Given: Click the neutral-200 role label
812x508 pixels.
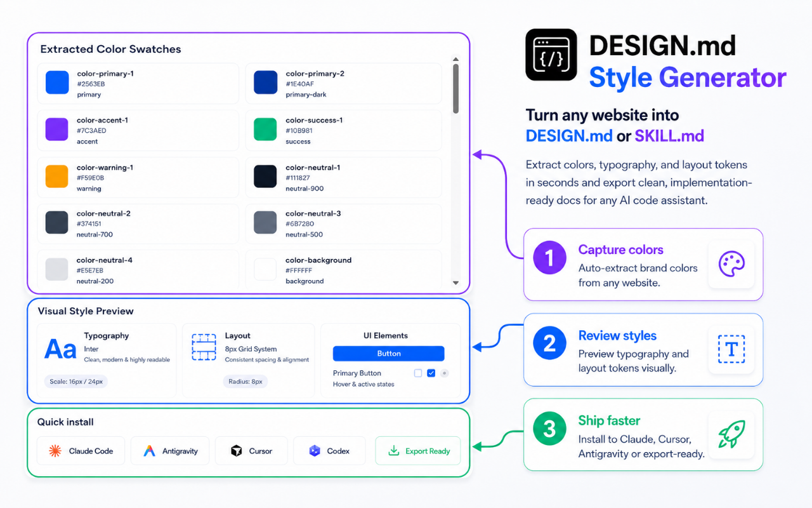Looking at the screenshot, I should coord(95,281).
